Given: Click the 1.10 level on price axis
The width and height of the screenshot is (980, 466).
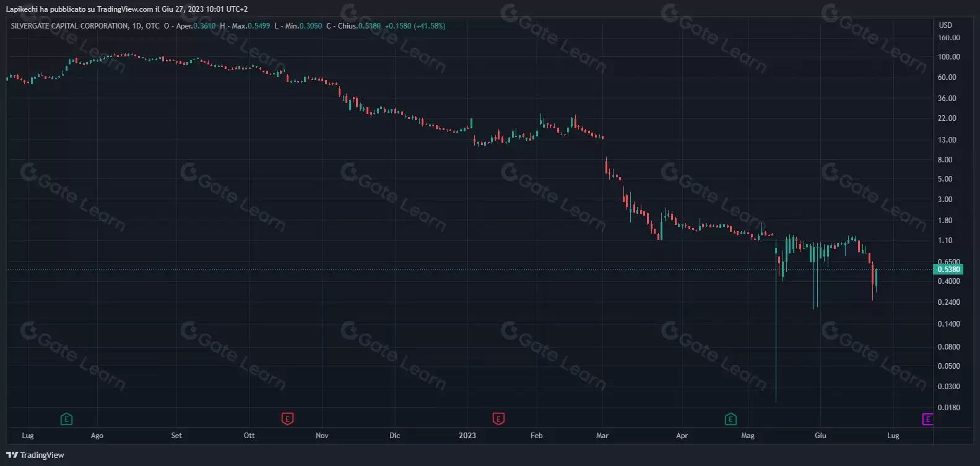Looking at the screenshot, I should pyautogui.click(x=945, y=240).
